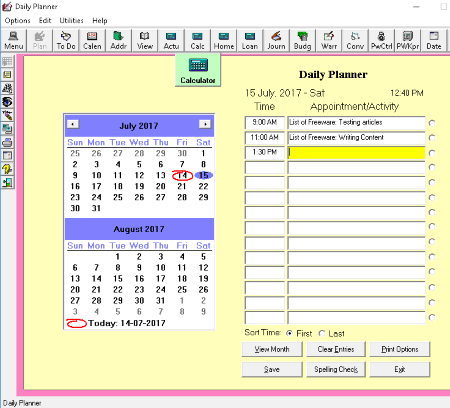
Task: Open Print Options
Action: point(400,349)
